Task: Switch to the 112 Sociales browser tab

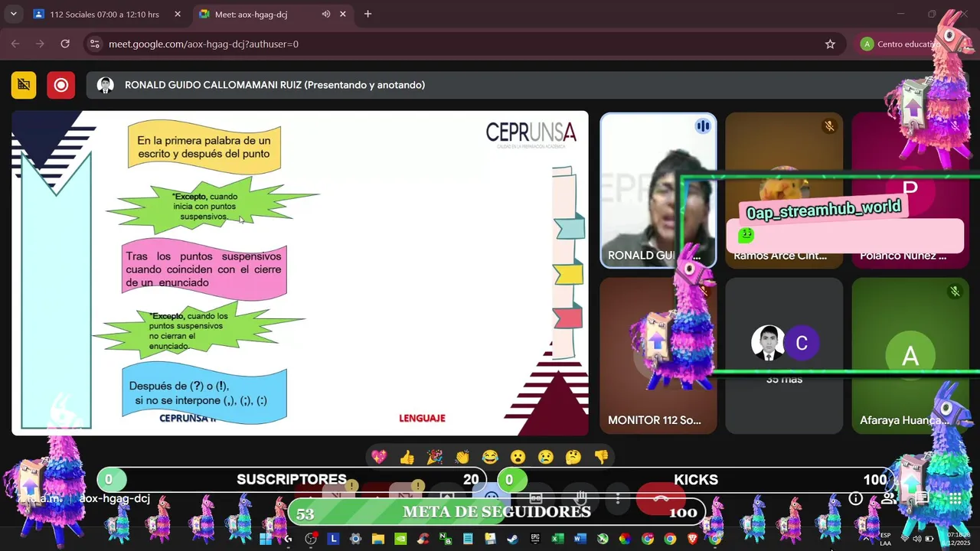Action: click(103, 14)
